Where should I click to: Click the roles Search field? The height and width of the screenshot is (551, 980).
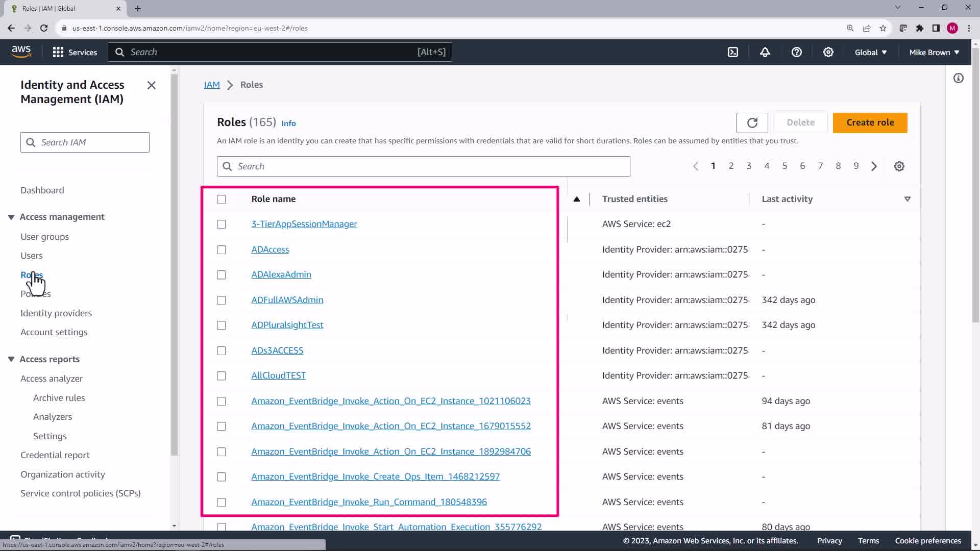point(424,166)
